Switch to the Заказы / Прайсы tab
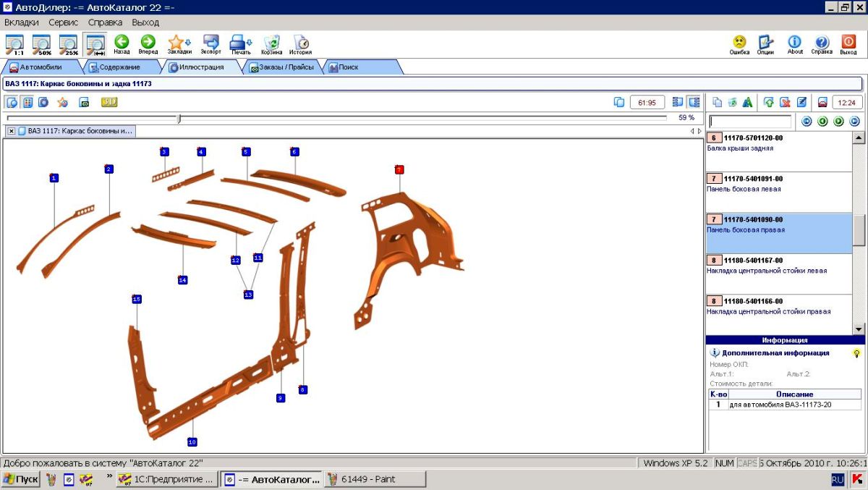Screen dimensions: 868x490 283,67
